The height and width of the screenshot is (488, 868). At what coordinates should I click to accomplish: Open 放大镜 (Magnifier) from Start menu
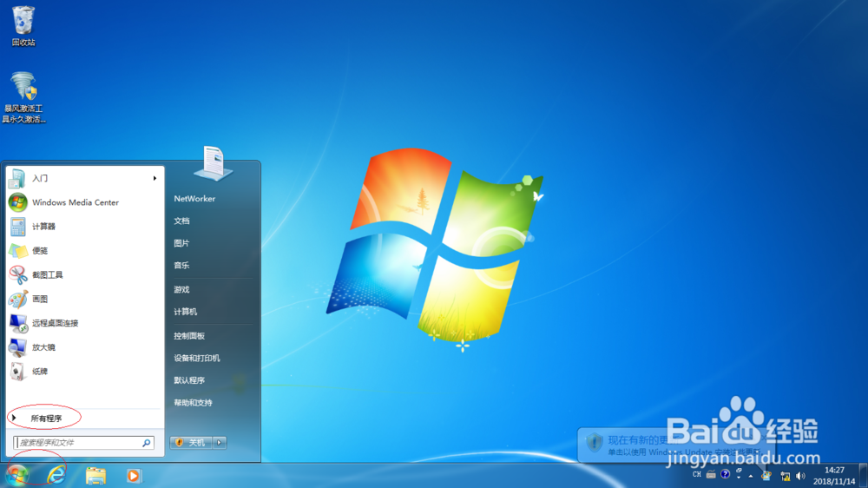[x=85, y=347]
